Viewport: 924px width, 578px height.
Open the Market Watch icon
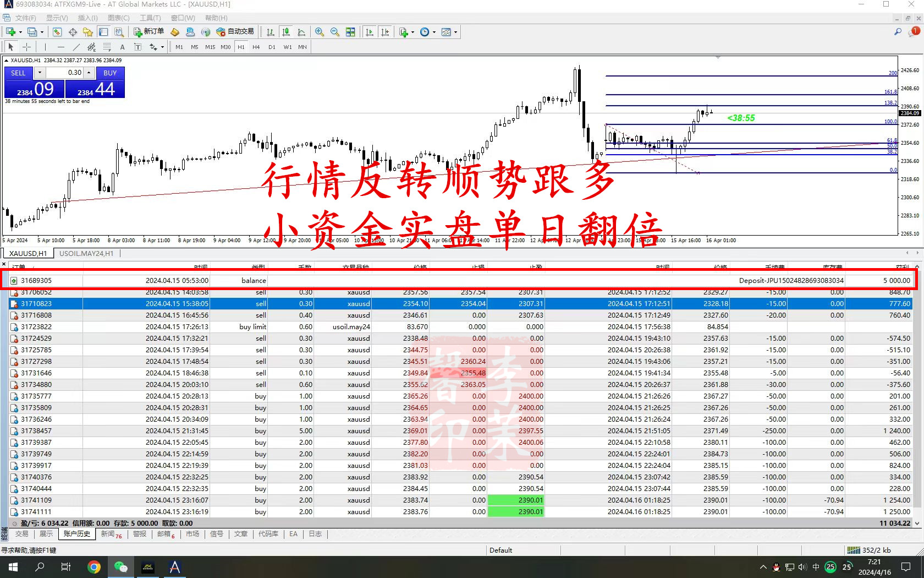(x=57, y=32)
